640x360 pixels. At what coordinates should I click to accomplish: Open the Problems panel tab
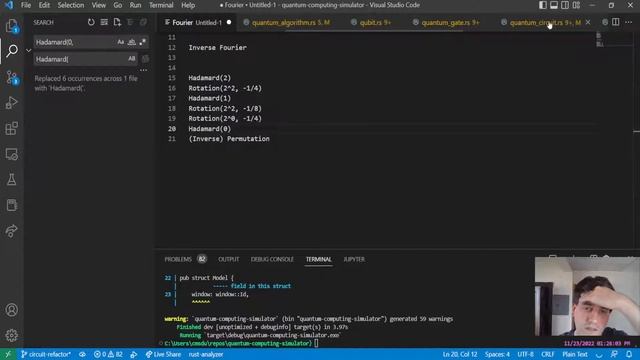(178, 259)
